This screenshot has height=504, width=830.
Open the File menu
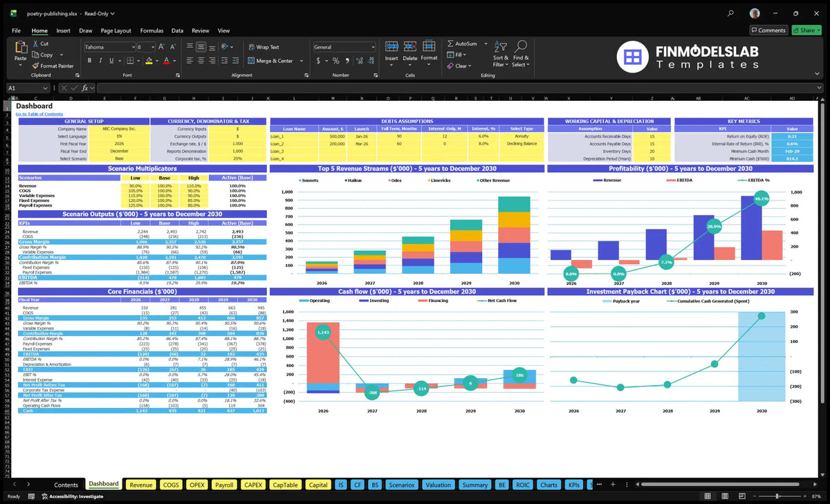[x=17, y=30]
